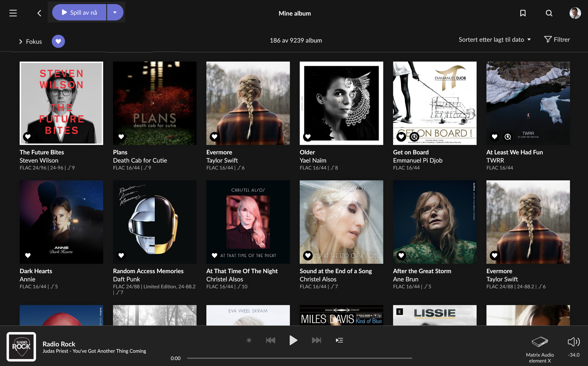Open the Matrix Audio element X zone
The height and width of the screenshot is (366, 588).
click(540, 349)
